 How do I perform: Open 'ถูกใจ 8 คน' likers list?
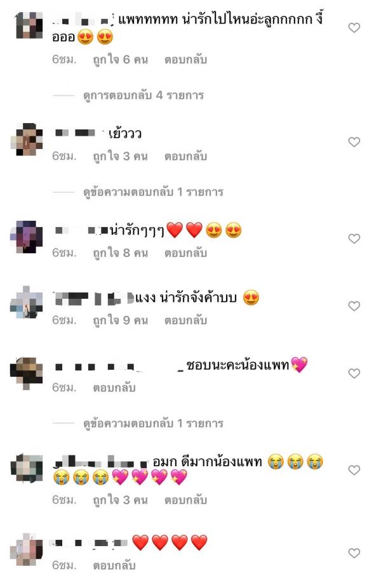pyautogui.click(x=121, y=253)
